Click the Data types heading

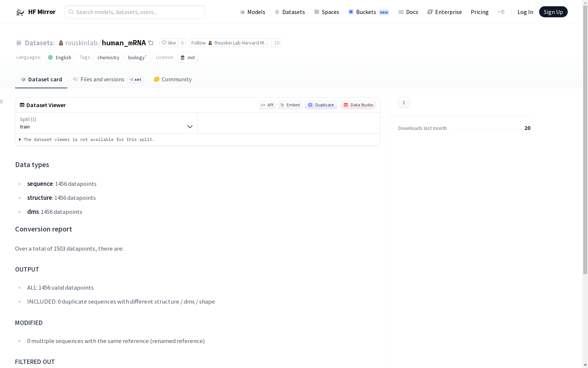(32, 165)
